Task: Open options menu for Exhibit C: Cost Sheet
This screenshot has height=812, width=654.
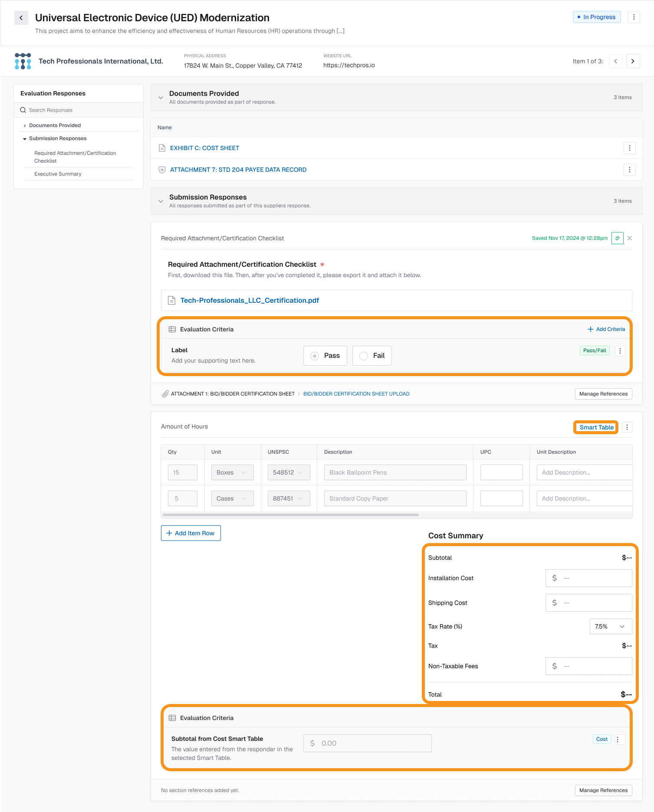Action: point(629,148)
